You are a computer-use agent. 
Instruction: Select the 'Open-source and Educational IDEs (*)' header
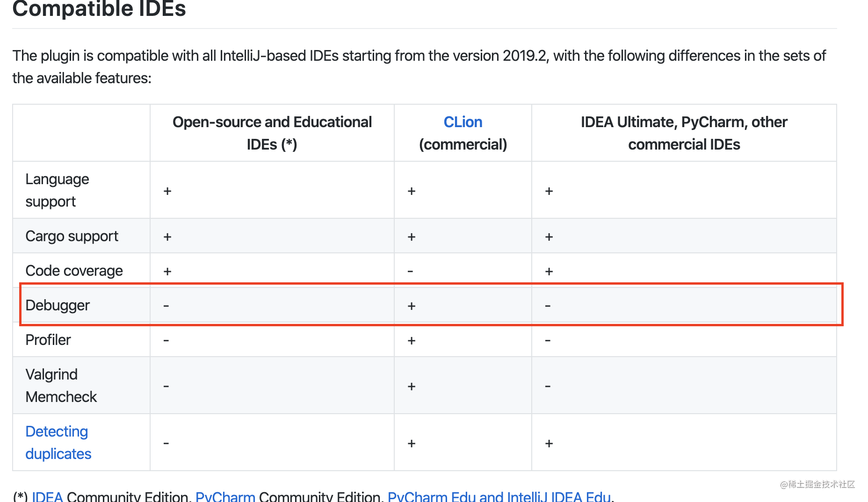tap(272, 133)
